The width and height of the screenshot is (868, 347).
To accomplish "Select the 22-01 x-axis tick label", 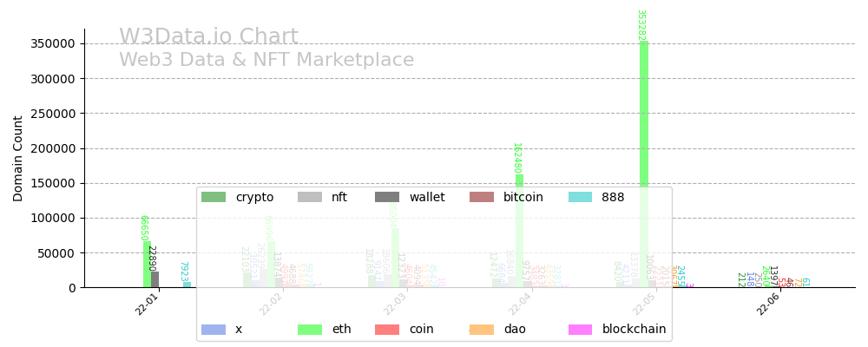I will pos(148,304).
